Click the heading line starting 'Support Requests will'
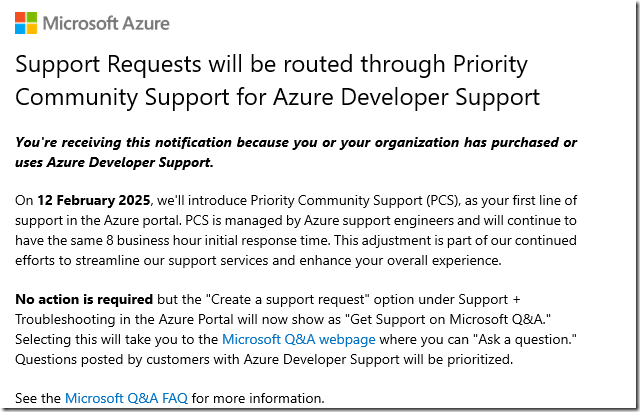The width and height of the screenshot is (640, 412). coord(271,65)
